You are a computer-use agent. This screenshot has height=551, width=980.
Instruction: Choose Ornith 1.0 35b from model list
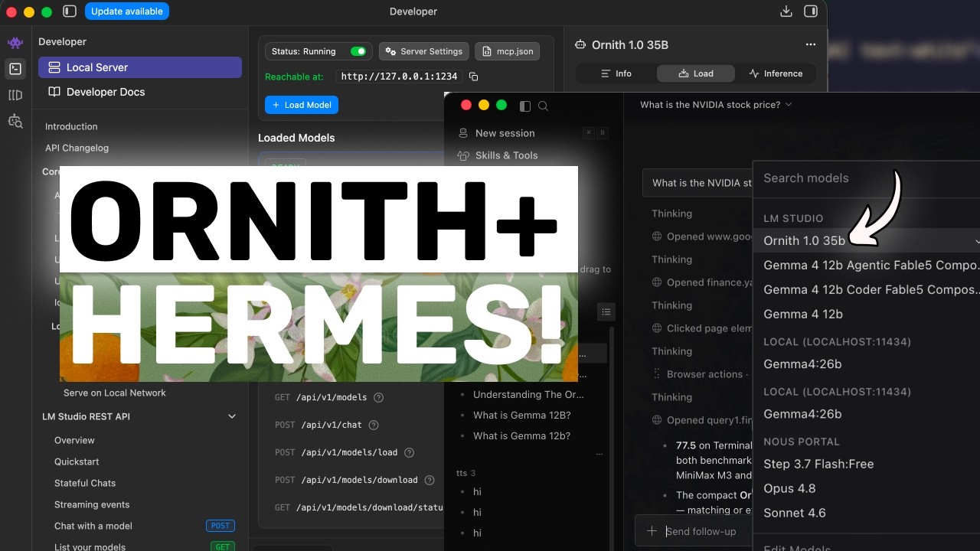tap(866, 240)
